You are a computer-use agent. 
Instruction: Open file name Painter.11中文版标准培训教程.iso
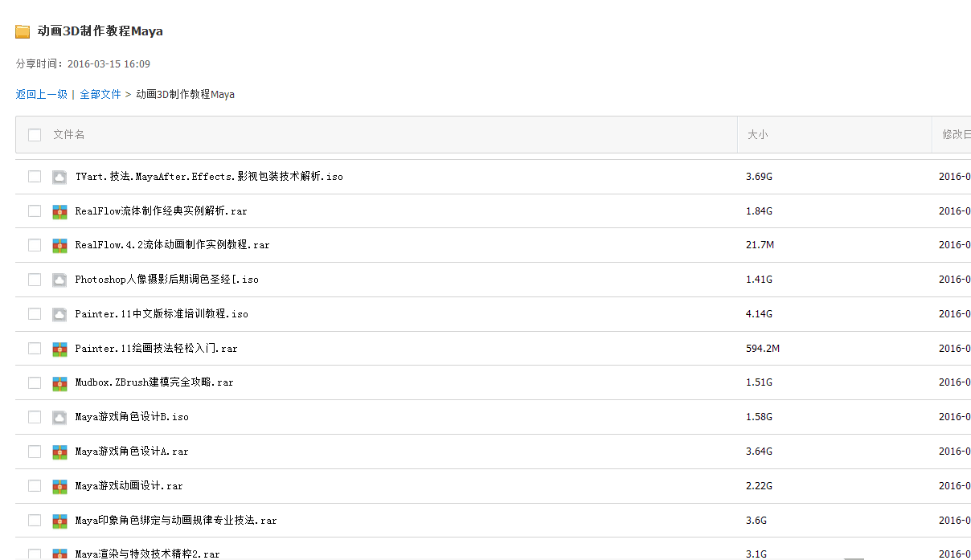162,314
